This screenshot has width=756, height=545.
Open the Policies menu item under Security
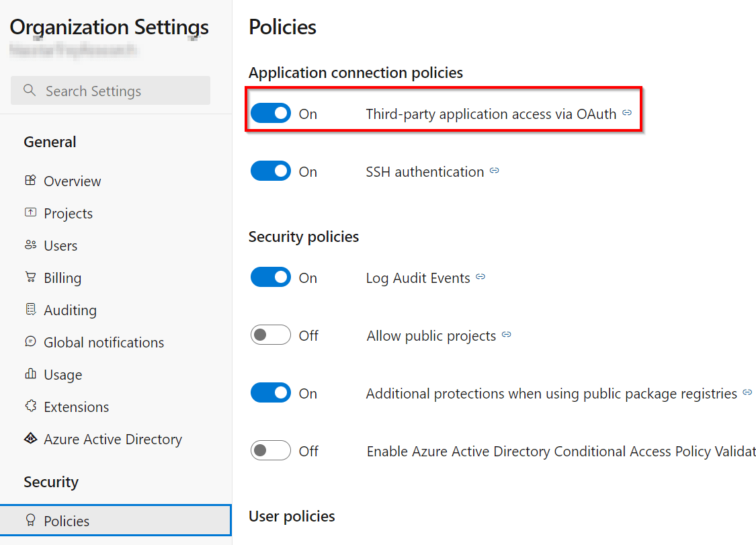pyautogui.click(x=116, y=520)
